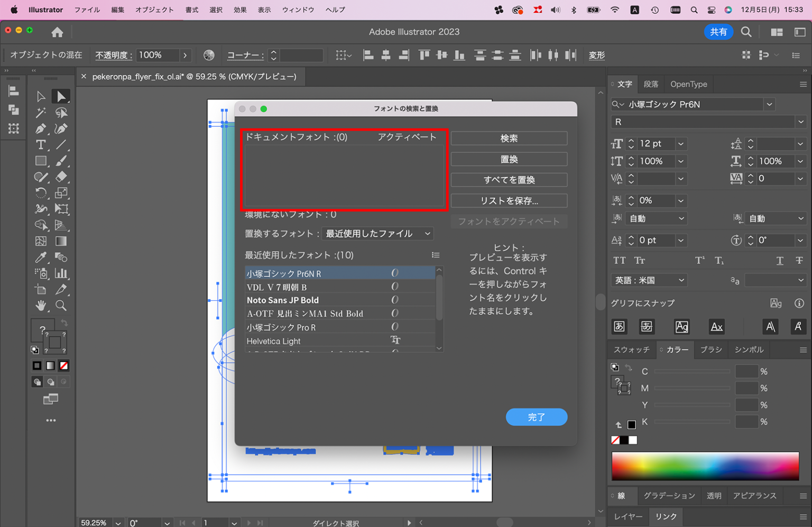Select the Zoom tool
Image resolution: width=812 pixels, height=527 pixels.
pos(61,306)
